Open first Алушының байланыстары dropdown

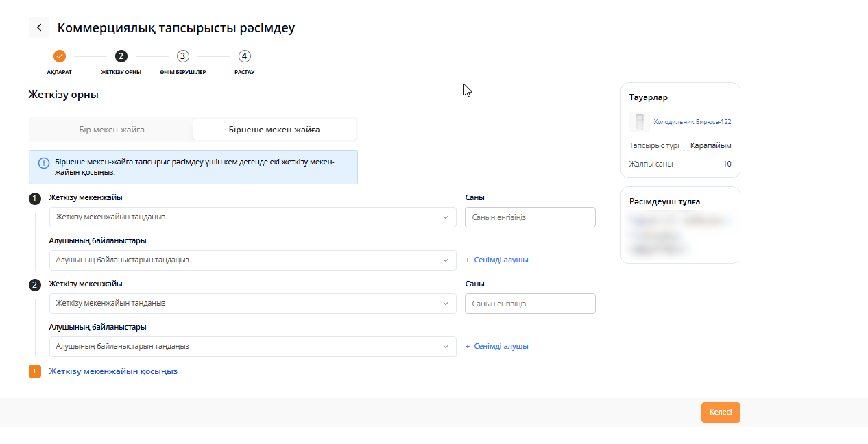252,260
